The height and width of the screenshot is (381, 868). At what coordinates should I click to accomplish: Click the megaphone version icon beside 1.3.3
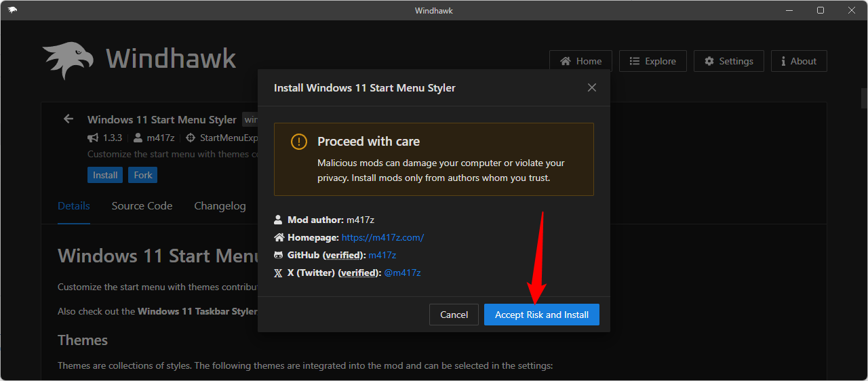pyautogui.click(x=93, y=138)
